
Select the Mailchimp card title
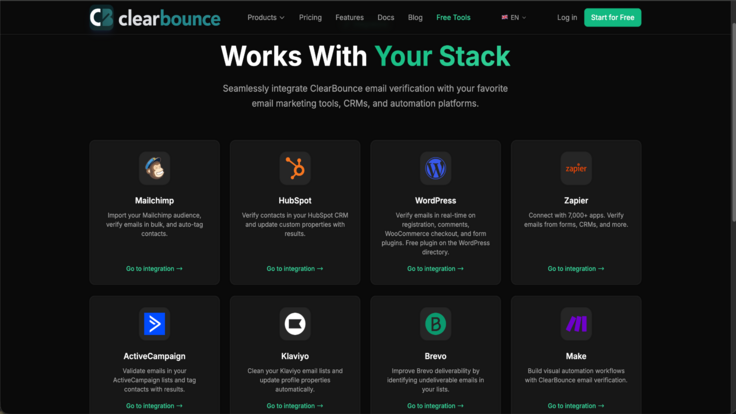point(154,200)
